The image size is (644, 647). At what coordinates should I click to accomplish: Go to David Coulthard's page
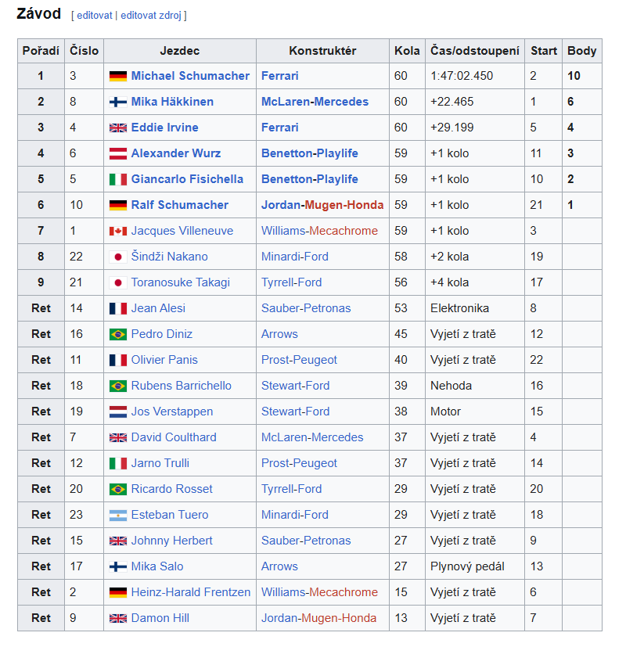pyautogui.click(x=174, y=437)
